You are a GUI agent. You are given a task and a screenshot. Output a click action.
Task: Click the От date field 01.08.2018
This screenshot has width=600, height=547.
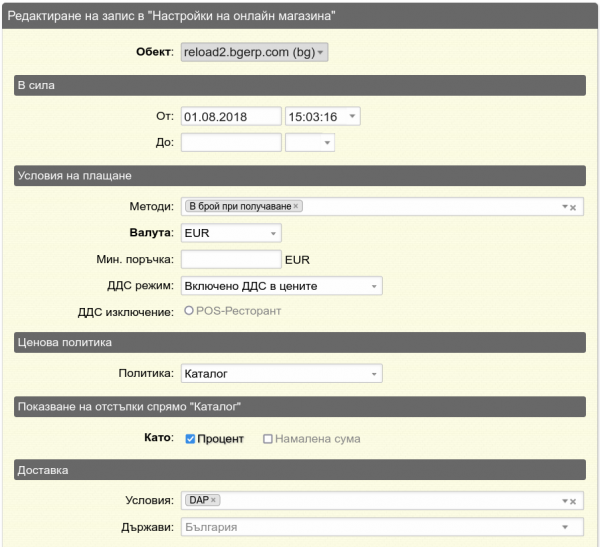(x=231, y=116)
